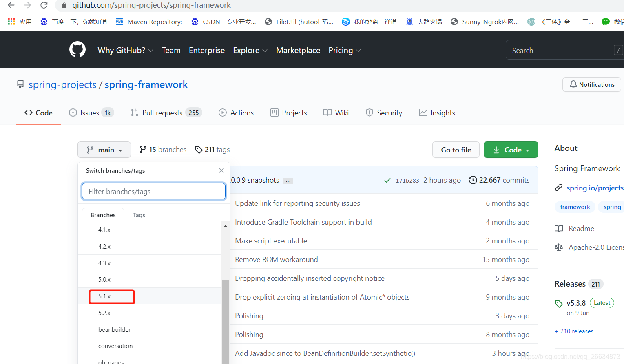Screen dimensions: 624x364
Task: Open the Security tab
Action: click(384, 113)
